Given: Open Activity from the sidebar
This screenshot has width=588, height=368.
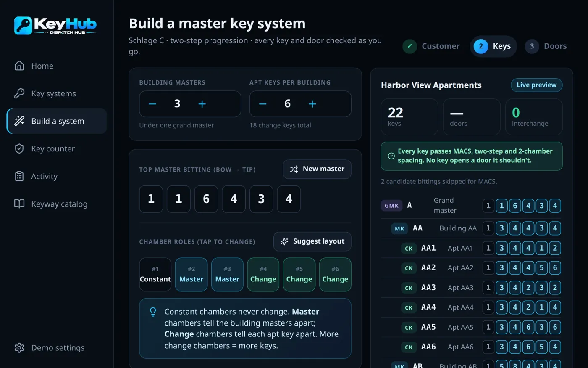Looking at the screenshot, I should [x=57, y=176].
